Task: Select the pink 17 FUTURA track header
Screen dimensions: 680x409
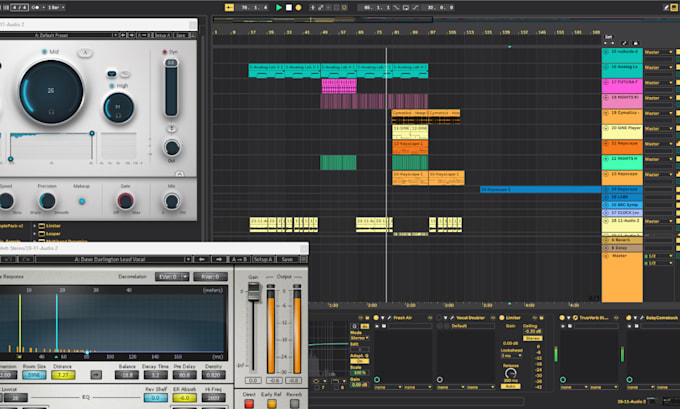Action: click(x=622, y=85)
